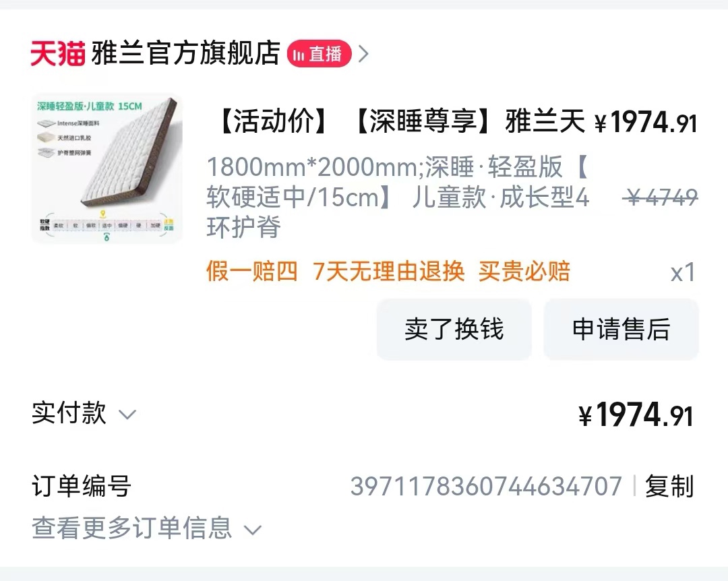Tap the total paid amount ¥1974.91
Screen dimensions: 728x581
(x=636, y=415)
